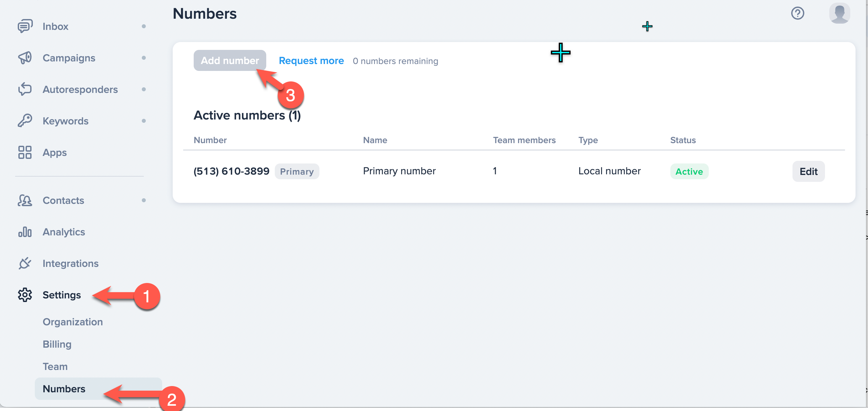
Task: Click the Apps grid icon
Action: tap(25, 152)
